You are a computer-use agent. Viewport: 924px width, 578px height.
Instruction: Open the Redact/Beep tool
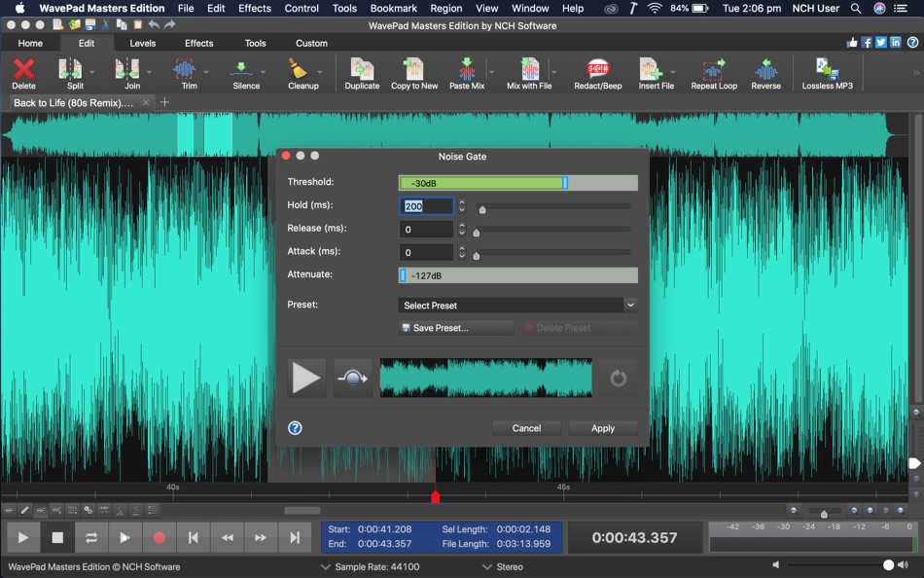point(597,70)
